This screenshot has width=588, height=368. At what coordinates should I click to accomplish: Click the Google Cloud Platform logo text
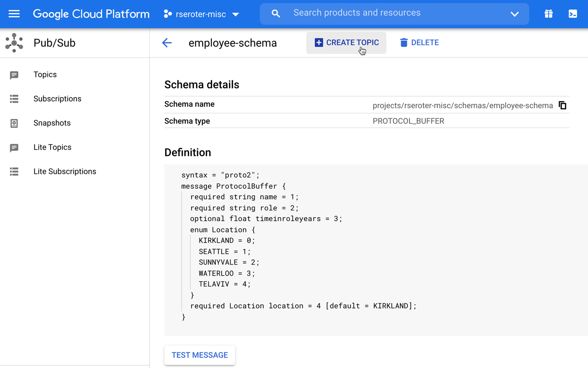coord(91,14)
